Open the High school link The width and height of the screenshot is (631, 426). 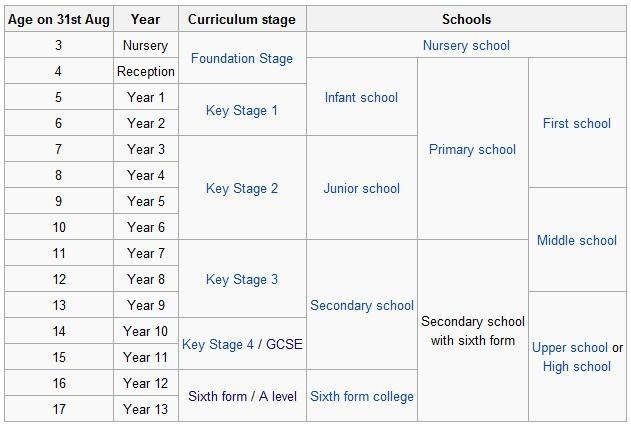[x=577, y=366]
